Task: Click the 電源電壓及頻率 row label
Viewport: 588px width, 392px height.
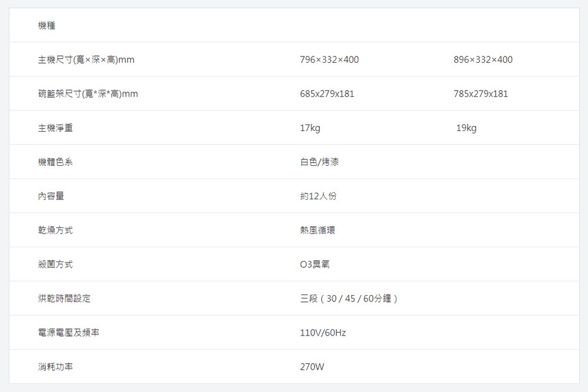Action: (69, 333)
